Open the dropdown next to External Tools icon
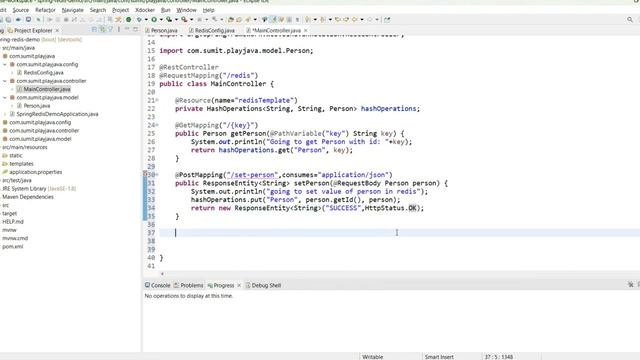 point(191,20)
